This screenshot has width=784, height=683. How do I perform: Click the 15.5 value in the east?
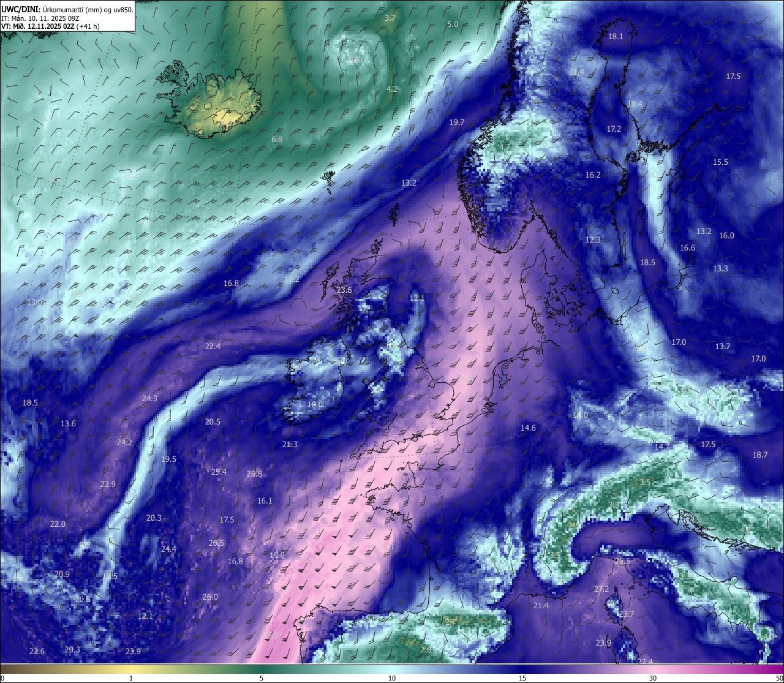click(720, 162)
